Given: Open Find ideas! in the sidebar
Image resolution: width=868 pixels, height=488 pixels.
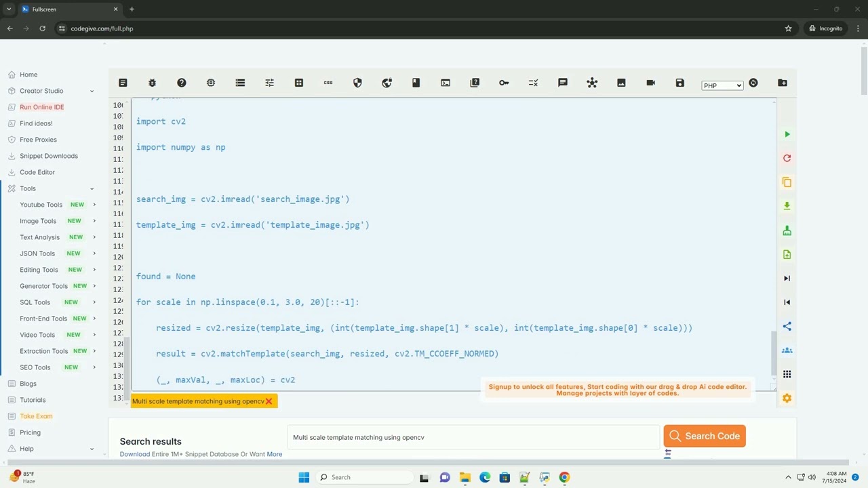Looking at the screenshot, I should tap(36, 123).
